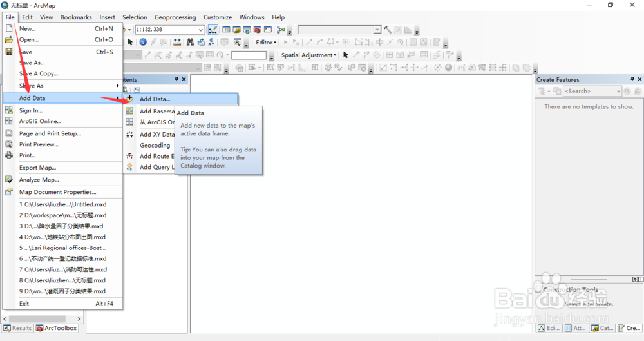The height and width of the screenshot is (341, 644).
Task: Click the Add Basemap icon in submenu
Action: click(x=129, y=111)
